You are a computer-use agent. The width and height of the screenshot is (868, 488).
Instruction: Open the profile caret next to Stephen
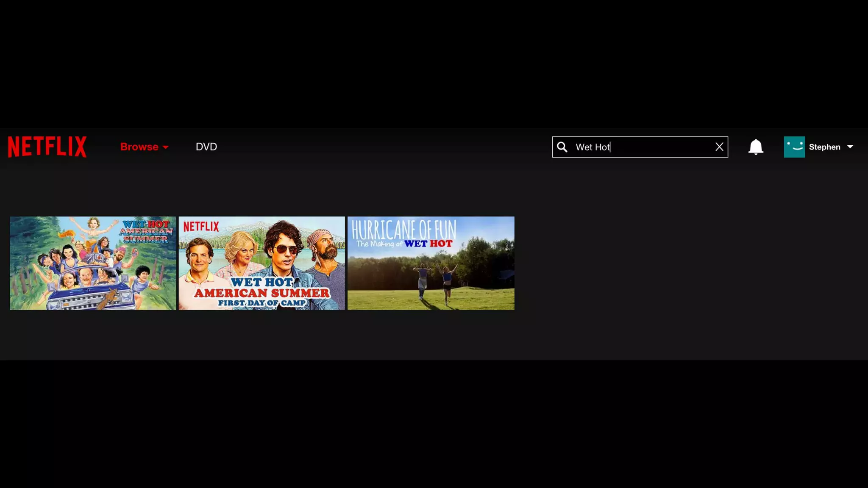(x=850, y=147)
